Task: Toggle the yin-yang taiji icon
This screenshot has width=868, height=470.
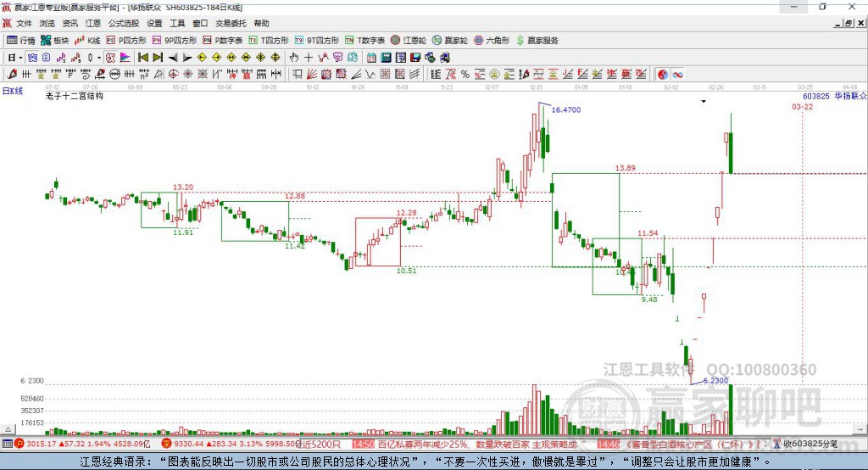Action: coord(663,75)
